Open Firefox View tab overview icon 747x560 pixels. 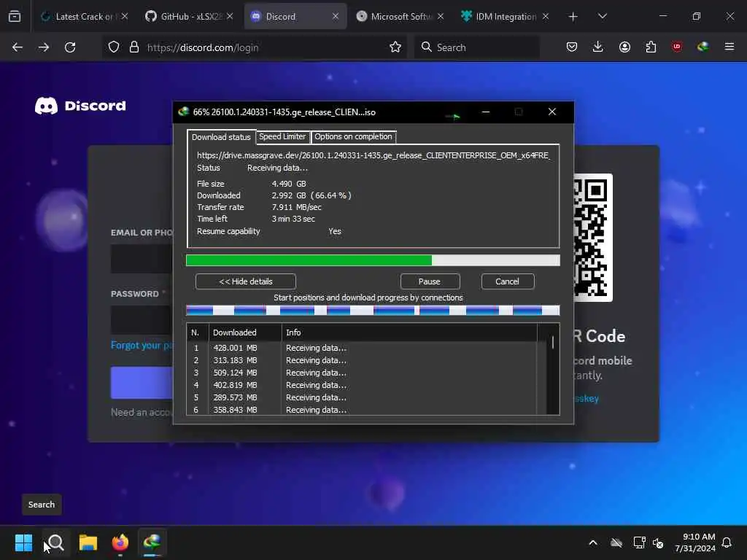[15, 17]
